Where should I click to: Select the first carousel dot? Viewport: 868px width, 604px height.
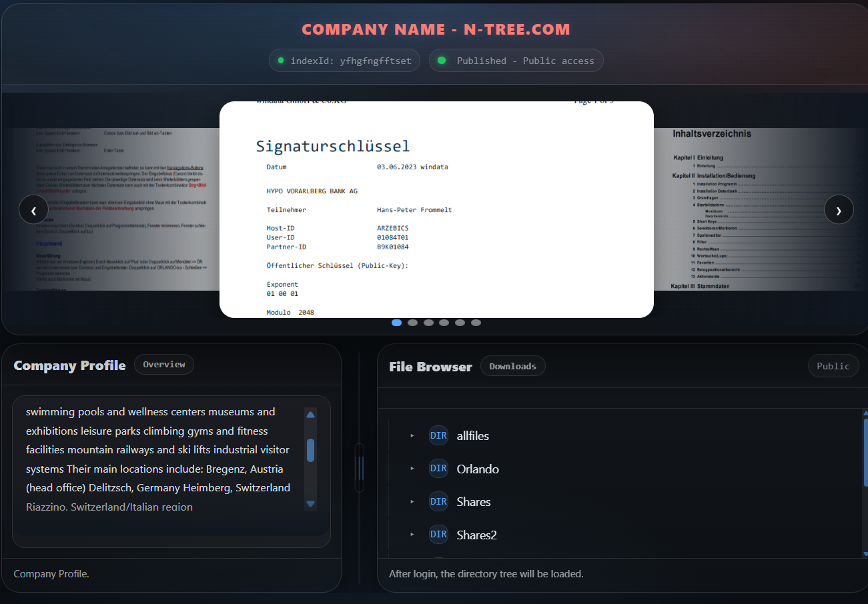tap(396, 323)
